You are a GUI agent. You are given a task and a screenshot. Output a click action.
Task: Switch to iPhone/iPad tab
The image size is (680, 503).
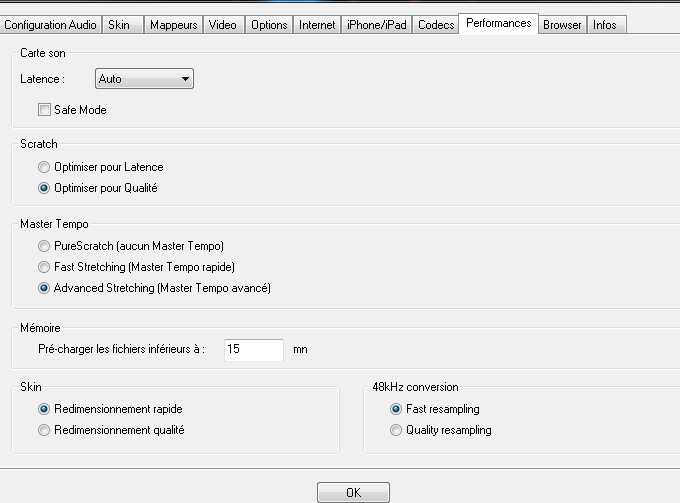tap(377, 25)
